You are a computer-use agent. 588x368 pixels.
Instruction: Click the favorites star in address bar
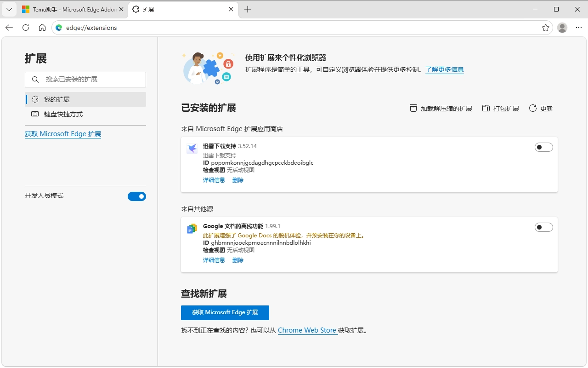(x=545, y=28)
